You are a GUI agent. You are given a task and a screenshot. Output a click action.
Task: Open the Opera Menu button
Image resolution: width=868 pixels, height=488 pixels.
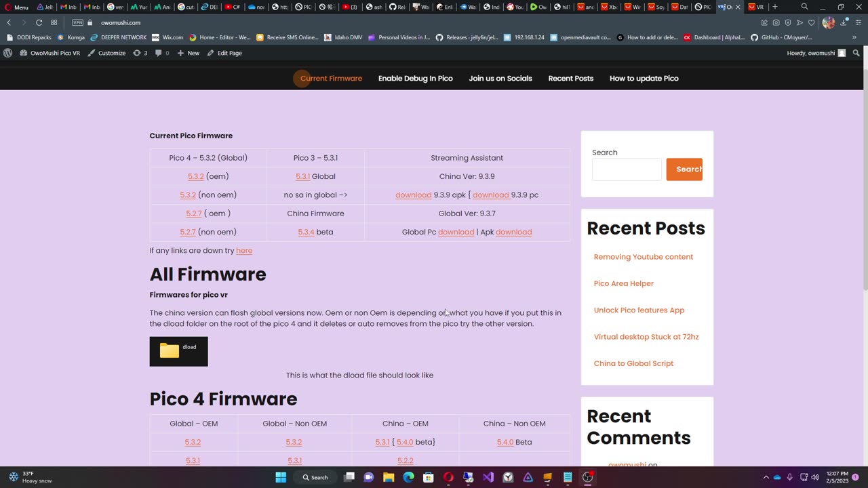pos(17,7)
